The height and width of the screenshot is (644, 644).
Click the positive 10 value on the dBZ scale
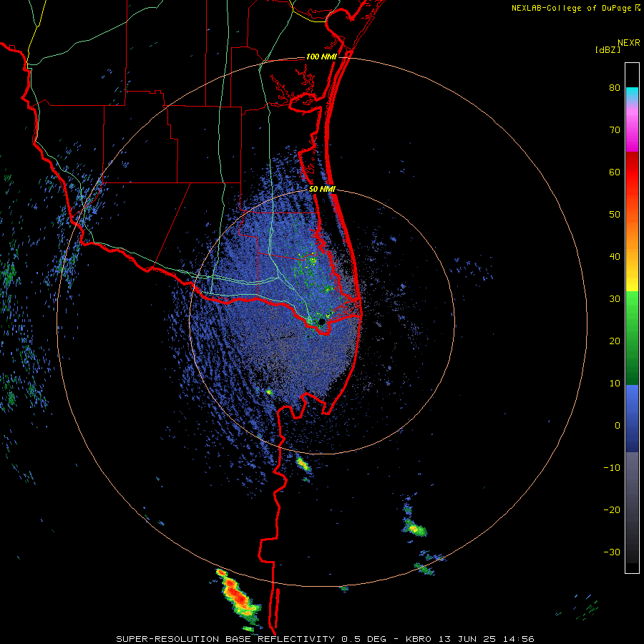tap(615, 384)
